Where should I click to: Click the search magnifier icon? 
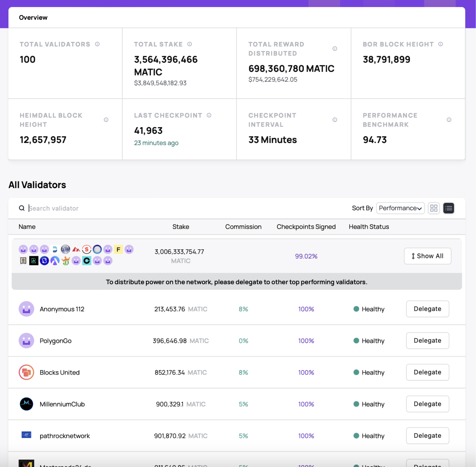22,208
